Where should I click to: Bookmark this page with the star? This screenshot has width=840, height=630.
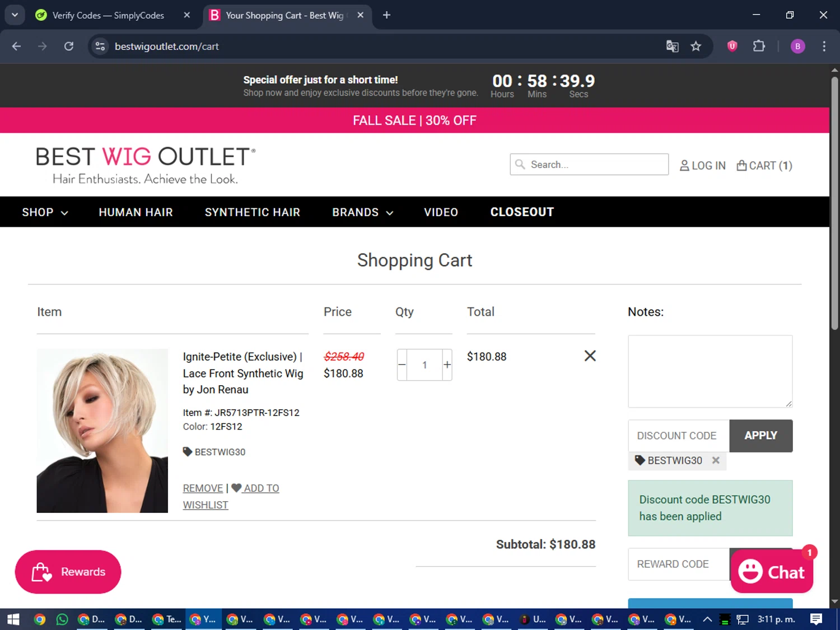point(696,46)
